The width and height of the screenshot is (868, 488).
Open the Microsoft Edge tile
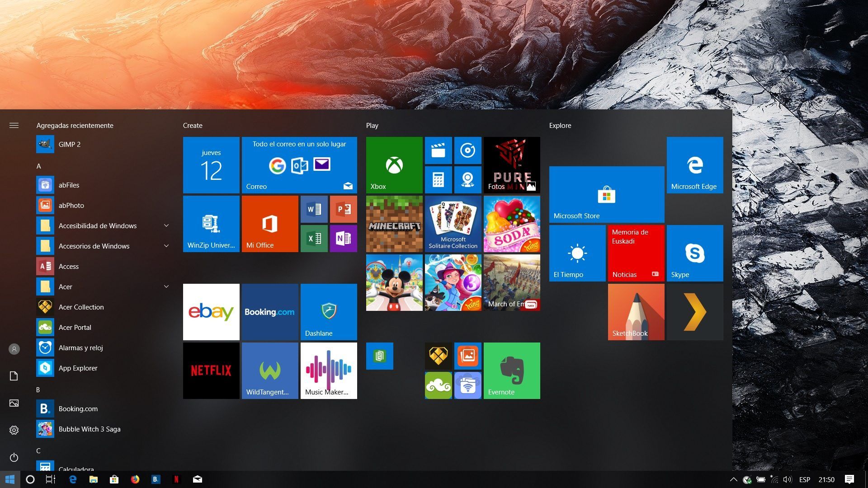click(695, 165)
